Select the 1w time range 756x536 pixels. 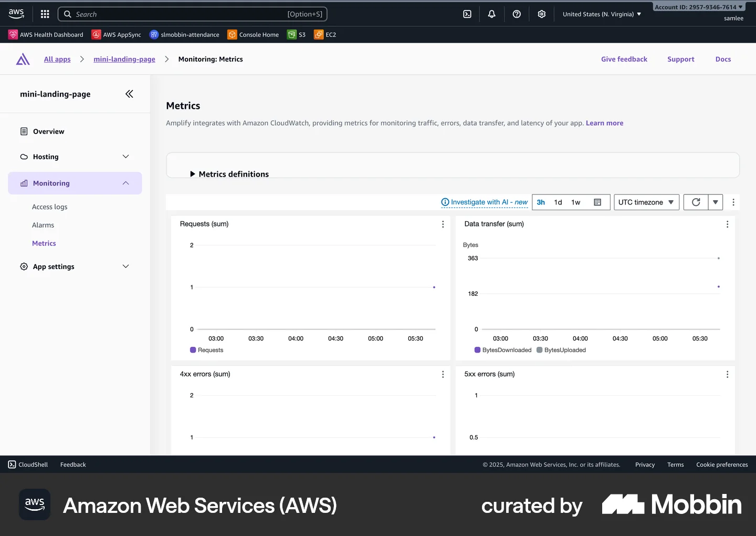click(576, 202)
